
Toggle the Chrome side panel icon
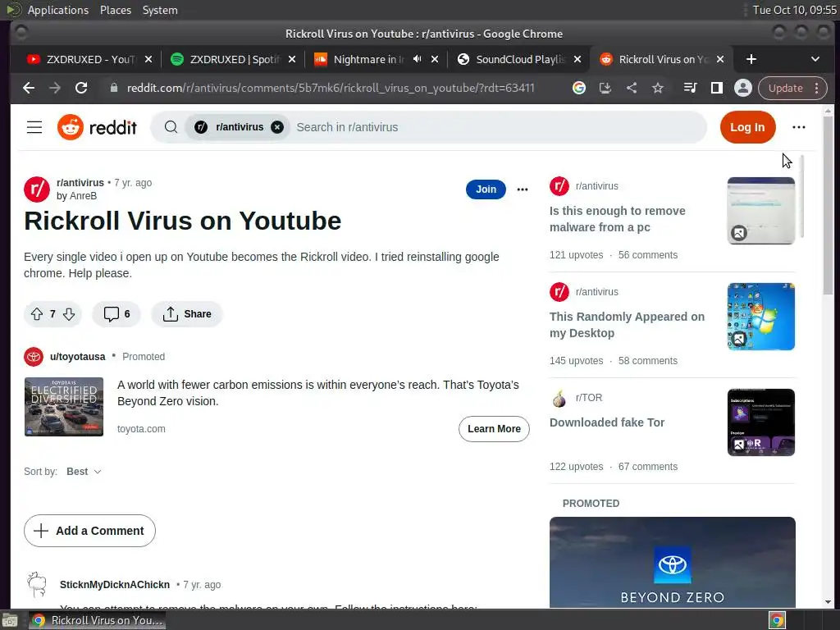click(x=717, y=88)
